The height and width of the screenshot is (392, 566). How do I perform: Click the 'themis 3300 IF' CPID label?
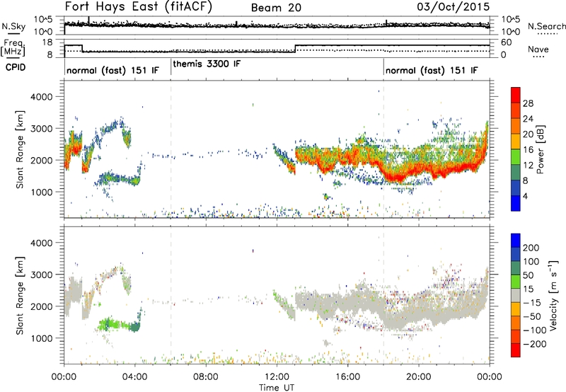pos(207,64)
